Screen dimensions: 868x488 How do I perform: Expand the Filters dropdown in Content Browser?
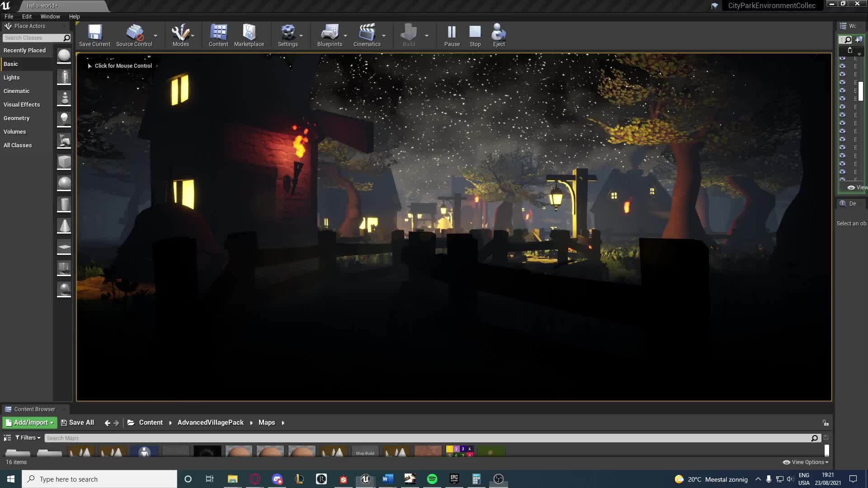[x=28, y=437]
